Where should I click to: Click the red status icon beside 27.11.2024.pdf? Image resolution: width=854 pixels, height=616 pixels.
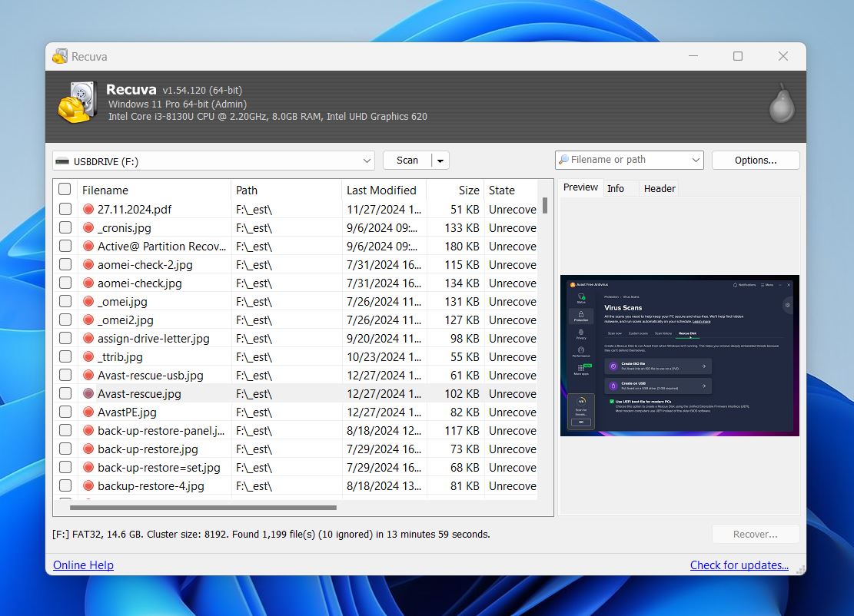[87, 209]
